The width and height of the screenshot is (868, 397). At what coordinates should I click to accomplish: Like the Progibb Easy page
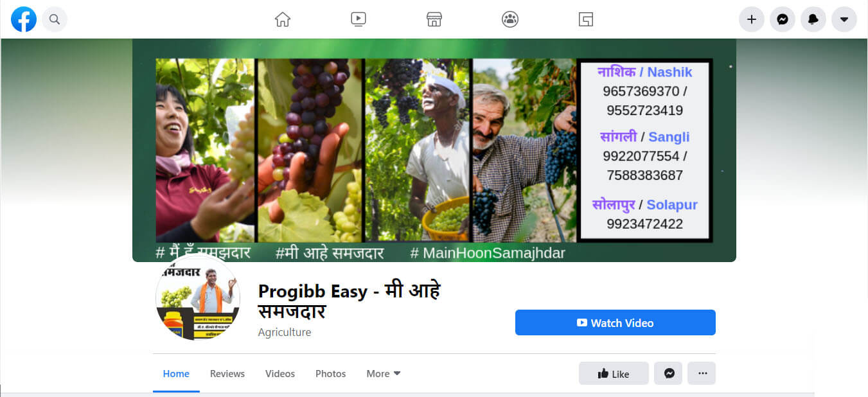(614, 373)
